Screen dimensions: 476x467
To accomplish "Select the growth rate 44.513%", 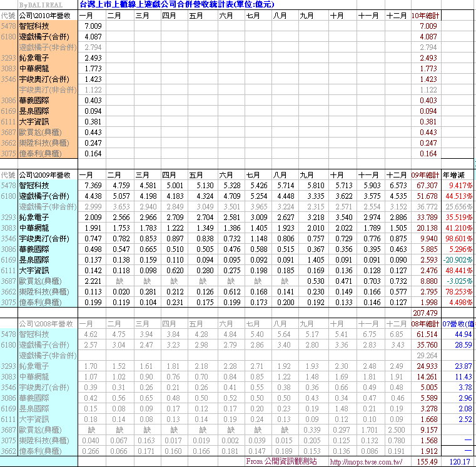I will (458, 196).
